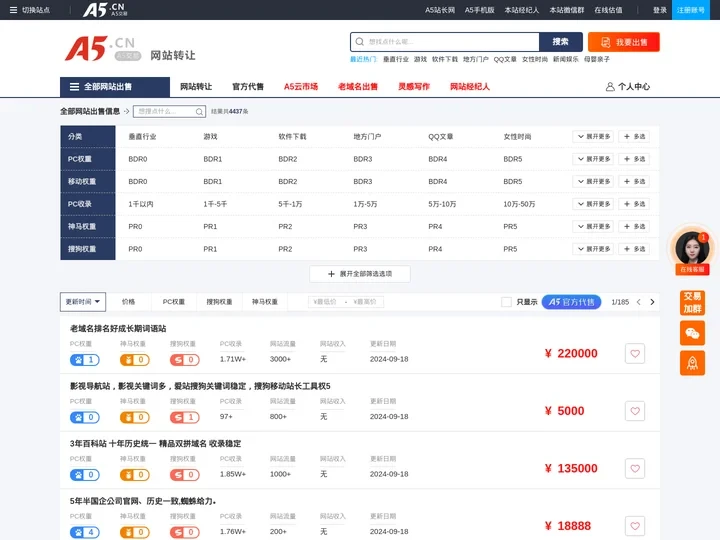
Task: Open the update time sort dropdown
Action: pos(83,302)
